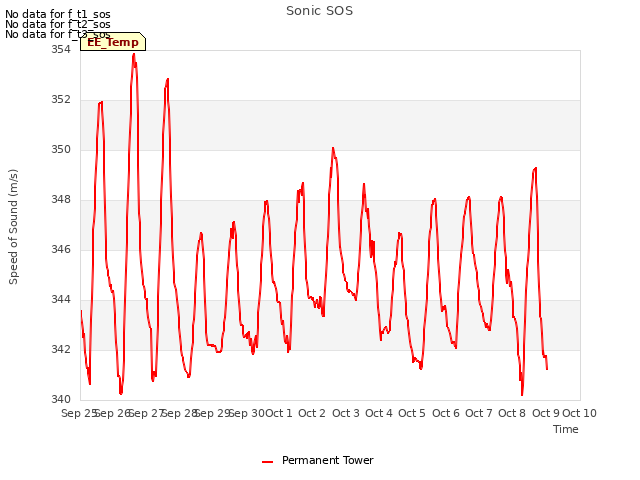Click the Oct 4 x-axis label
640x480 pixels.
(x=379, y=413)
